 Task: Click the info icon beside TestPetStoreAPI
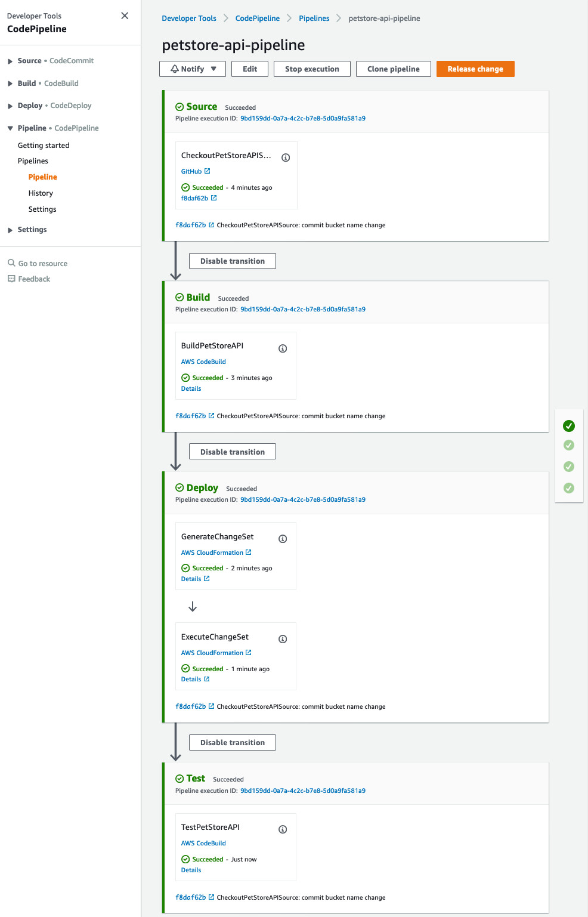coord(282,829)
